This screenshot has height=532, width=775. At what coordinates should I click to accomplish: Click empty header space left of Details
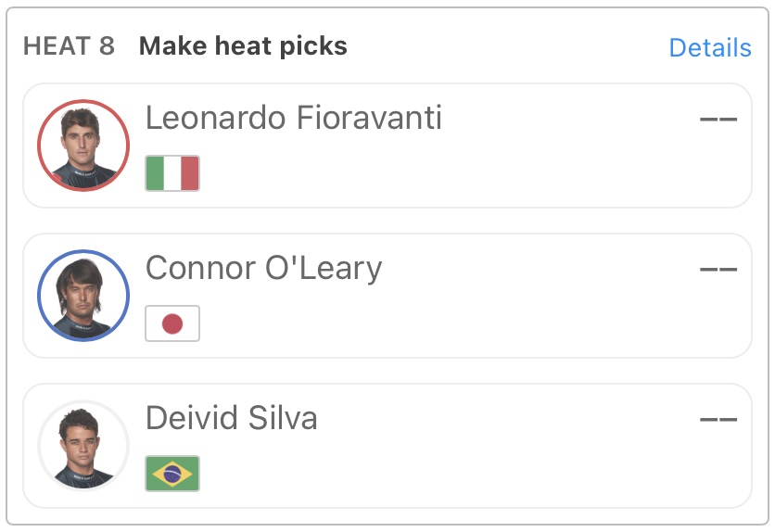click(510, 46)
